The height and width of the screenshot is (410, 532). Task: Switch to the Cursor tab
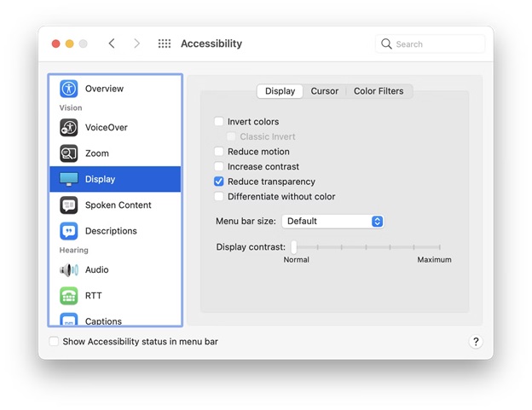324,91
